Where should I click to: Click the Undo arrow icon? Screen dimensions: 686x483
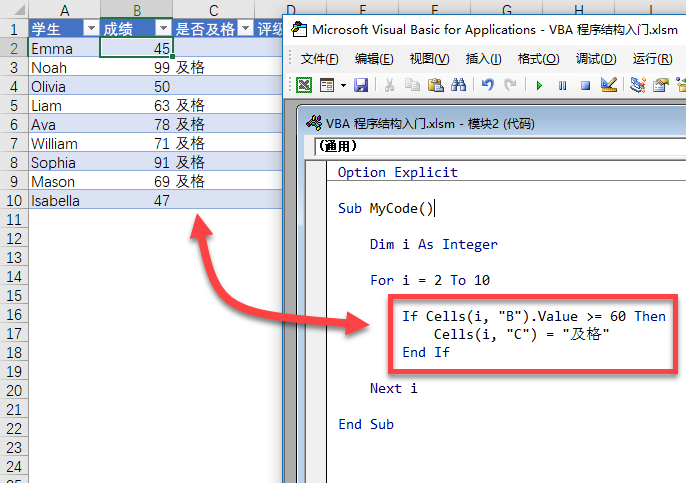(x=487, y=86)
